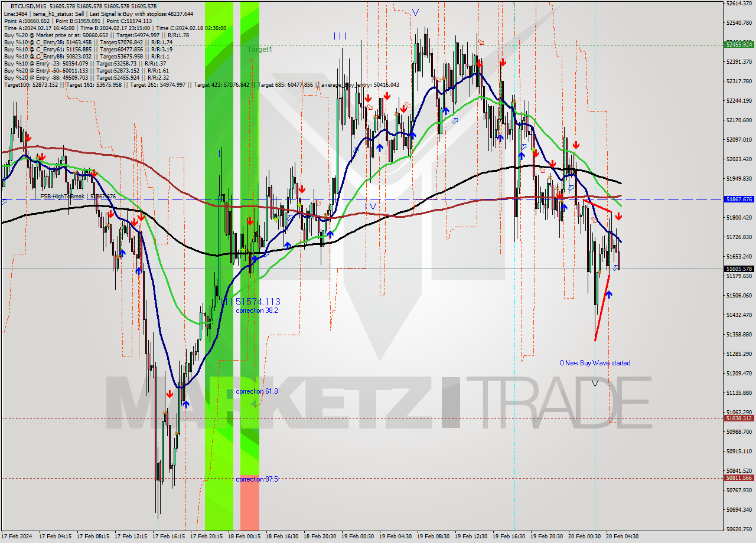
Task: Click the 'Target1' chart label
Action: click(260, 50)
